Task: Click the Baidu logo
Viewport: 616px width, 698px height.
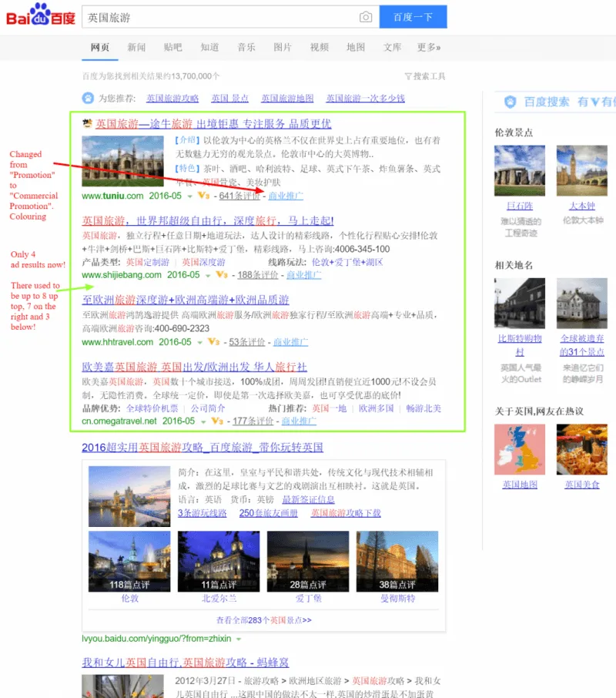Action: pyautogui.click(x=41, y=15)
